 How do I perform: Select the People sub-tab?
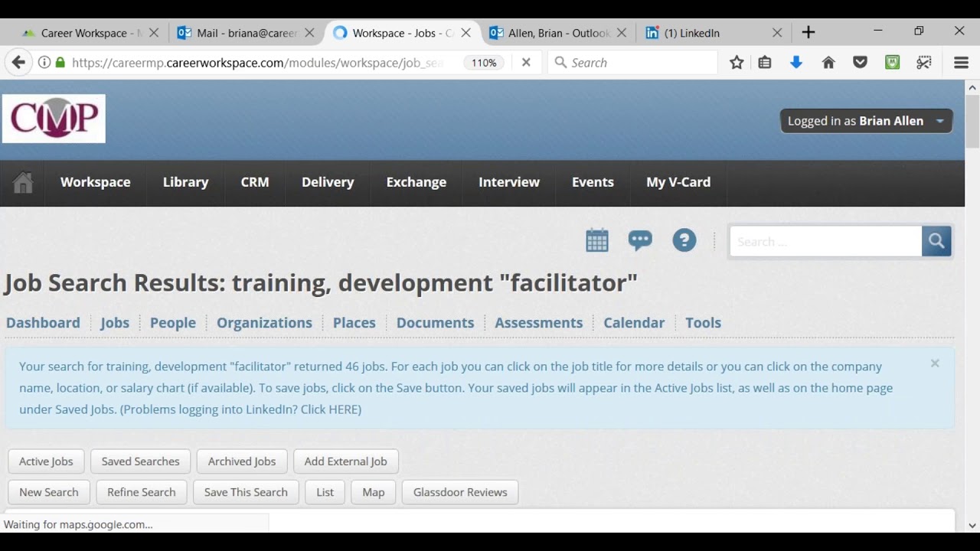click(x=173, y=323)
